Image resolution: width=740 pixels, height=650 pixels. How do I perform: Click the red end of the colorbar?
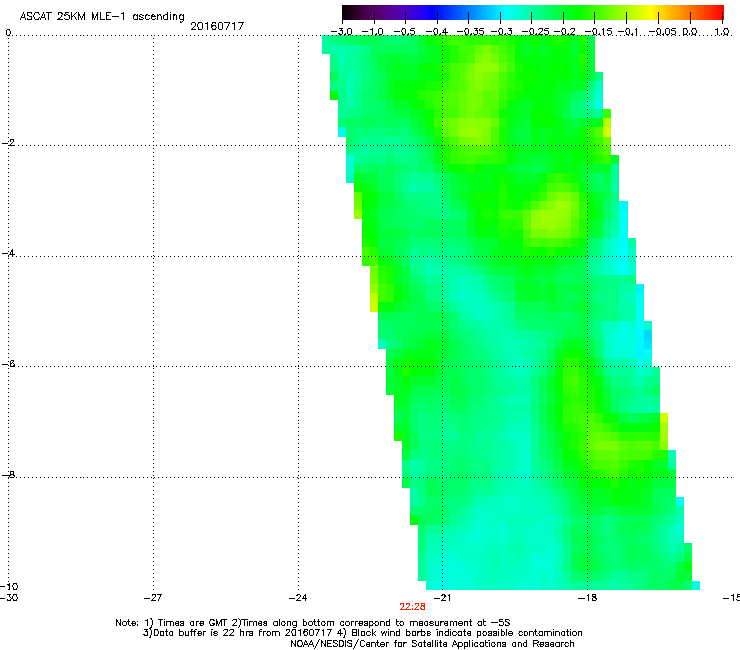713,13
